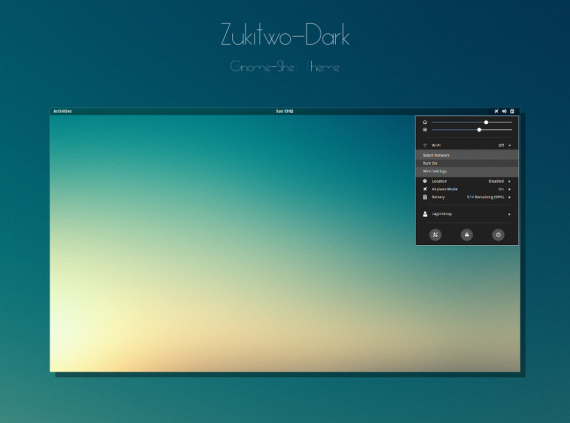Viewport: 570px width, 423px height.
Task: Expand the Location row arrow
Action: tap(509, 181)
